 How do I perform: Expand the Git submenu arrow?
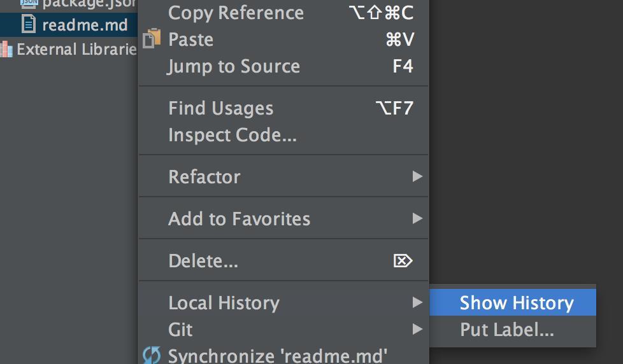click(417, 329)
